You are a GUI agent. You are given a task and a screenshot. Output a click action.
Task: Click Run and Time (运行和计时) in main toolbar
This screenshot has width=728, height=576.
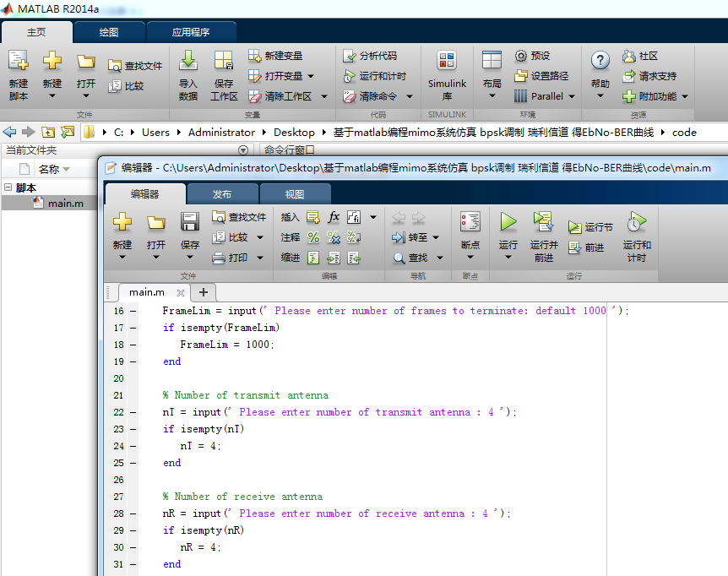(x=375, y=76)
